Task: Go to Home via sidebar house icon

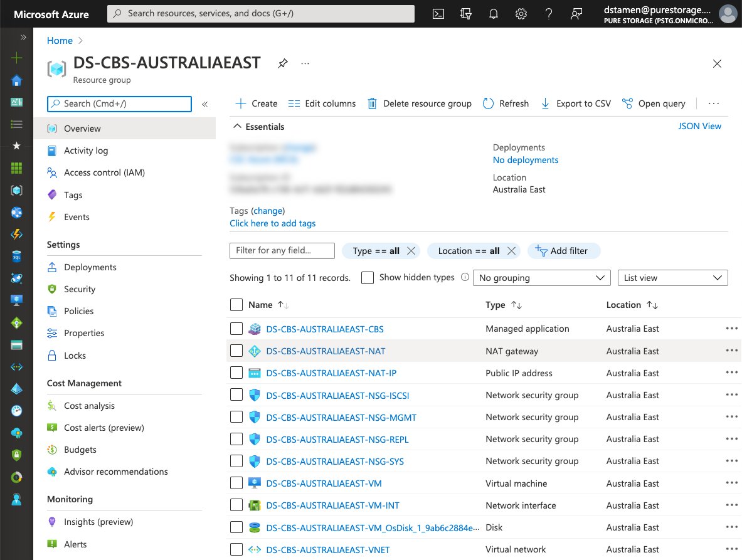Action: pos(16,80)
